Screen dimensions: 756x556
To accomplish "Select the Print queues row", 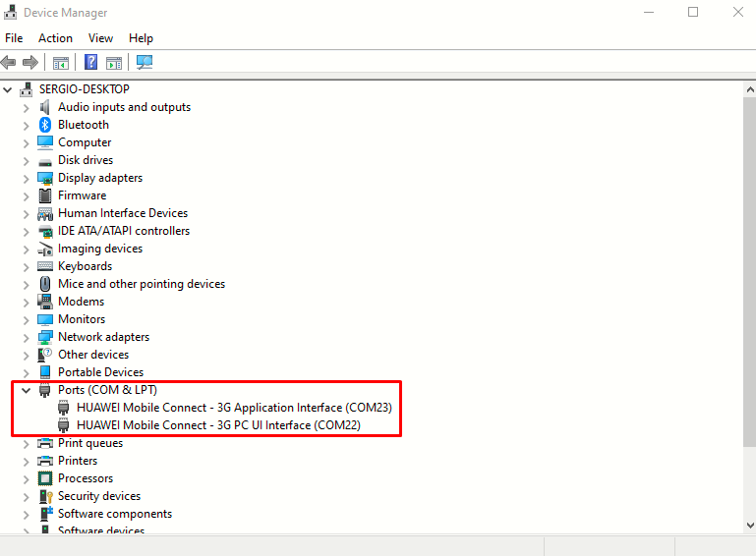I will (x=90, y=443).
